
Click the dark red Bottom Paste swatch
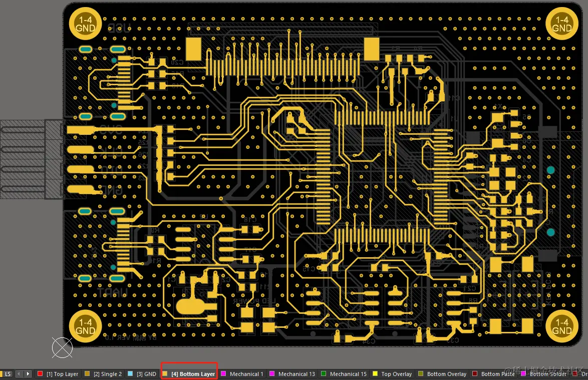475,373
